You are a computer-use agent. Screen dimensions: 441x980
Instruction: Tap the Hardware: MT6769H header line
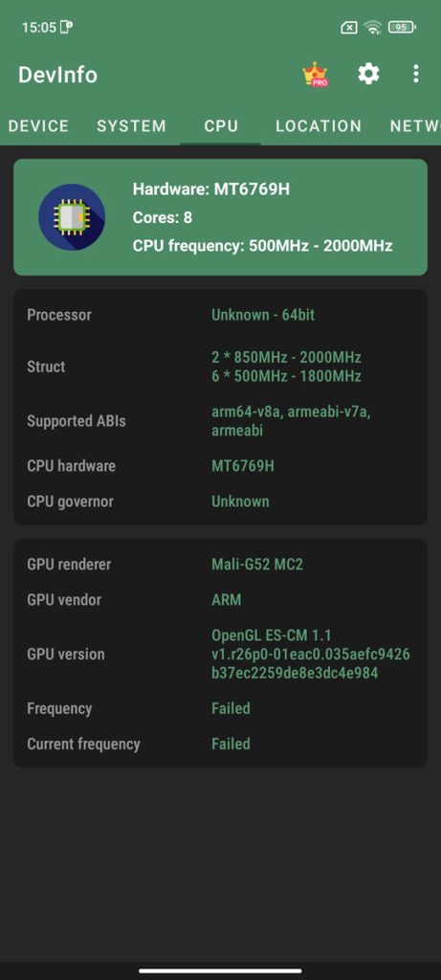[211, 189]
